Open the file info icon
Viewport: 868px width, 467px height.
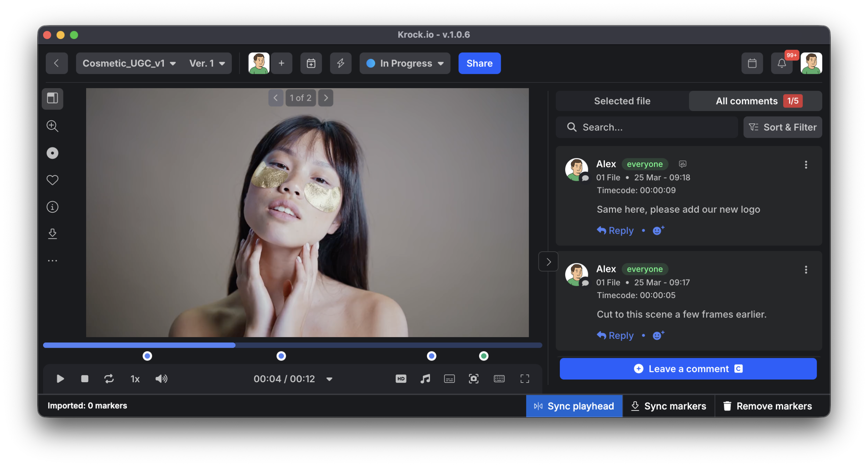(52, 207)
